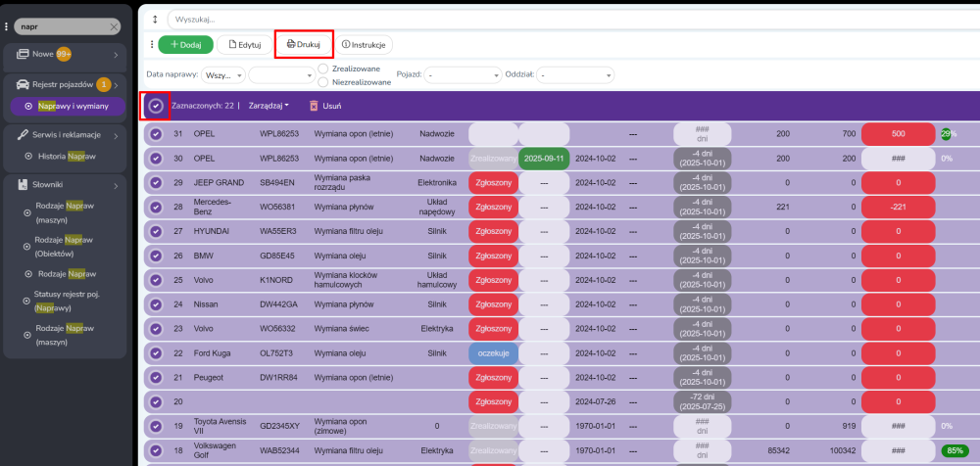Clear the sidebar search field with X
The height and width of the screenshot is (466, 980).
(x=115, y=27)
